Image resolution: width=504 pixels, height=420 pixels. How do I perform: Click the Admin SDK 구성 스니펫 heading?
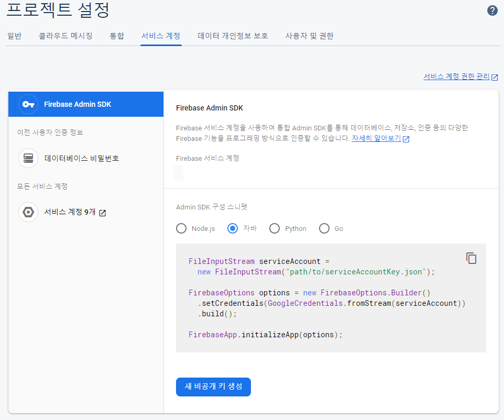pyautogui.click(x=212, y=207)
